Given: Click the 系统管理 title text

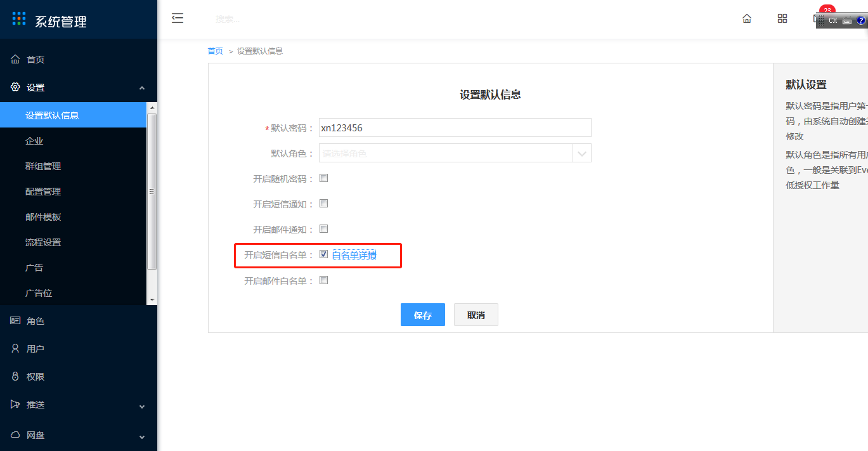Looking at the screenshot, I should [x=61, y=22].
